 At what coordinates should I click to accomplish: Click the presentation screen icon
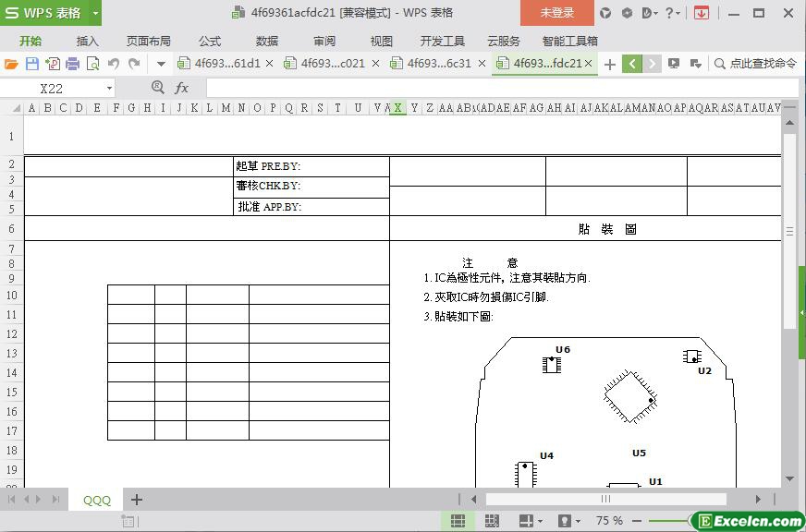[674, 64]
